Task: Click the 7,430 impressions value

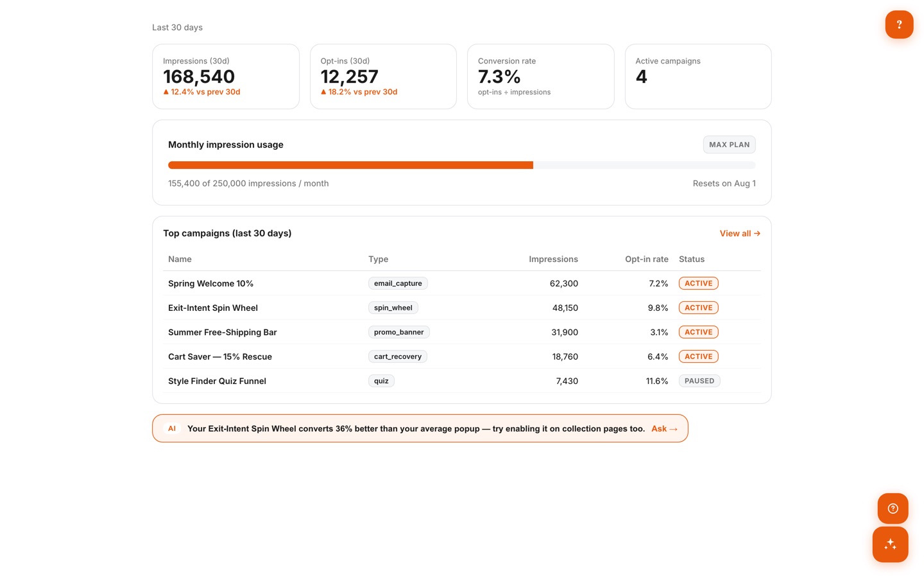Action: tap(567, 381)
